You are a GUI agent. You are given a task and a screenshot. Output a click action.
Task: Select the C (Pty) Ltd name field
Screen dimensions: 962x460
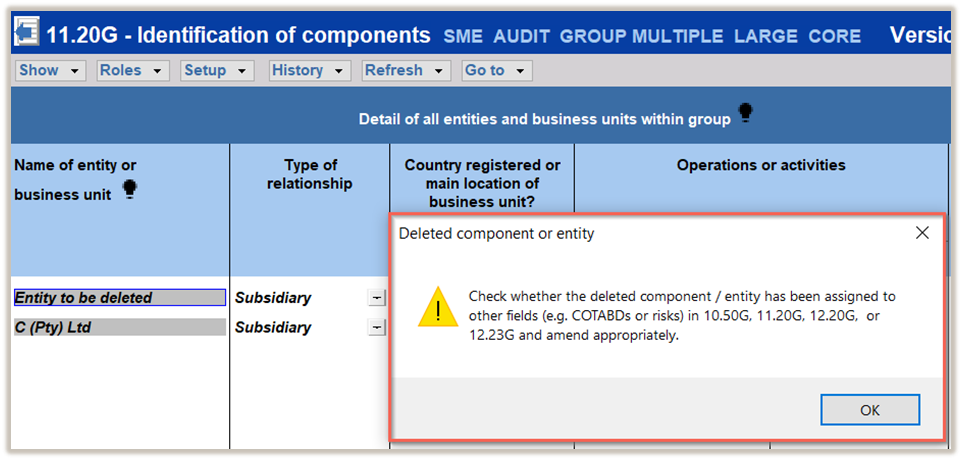click(x=119, y=327)
